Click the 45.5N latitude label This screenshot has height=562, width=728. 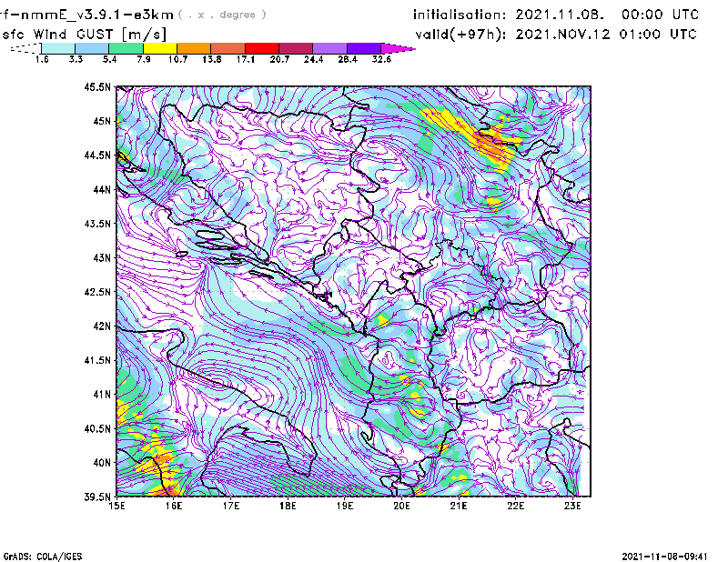tap(97, 86)
